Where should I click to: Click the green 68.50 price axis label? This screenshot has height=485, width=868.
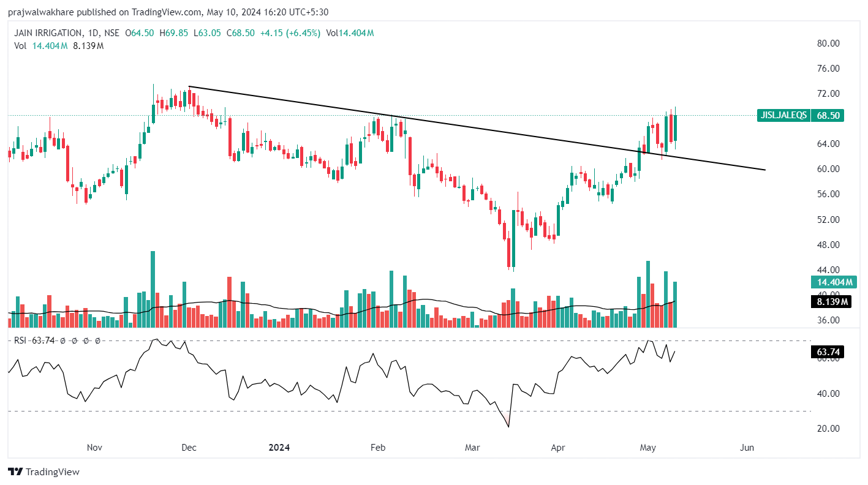click(x=828, y=115)
